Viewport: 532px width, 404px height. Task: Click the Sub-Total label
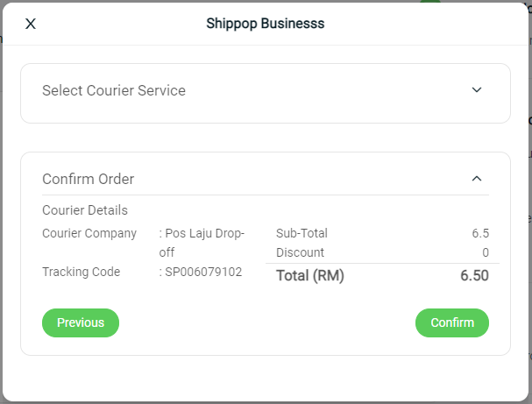(301, 233)
